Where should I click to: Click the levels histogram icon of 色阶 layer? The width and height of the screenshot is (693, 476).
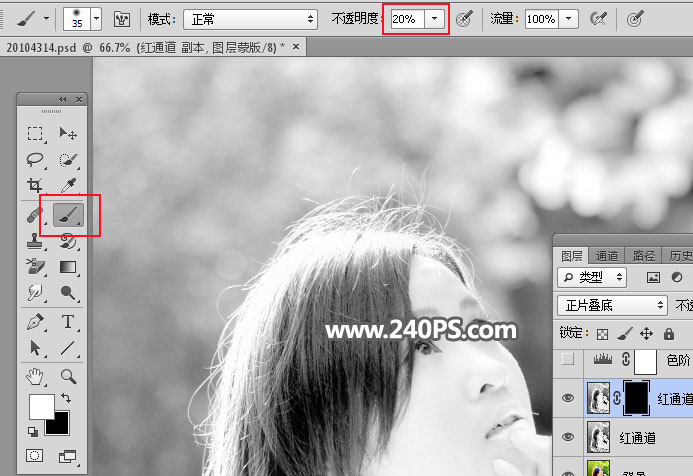(603, 359)
